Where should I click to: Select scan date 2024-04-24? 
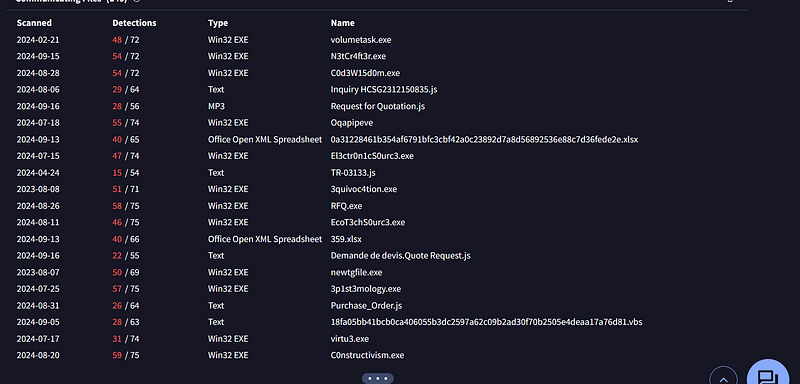(38, 172)
